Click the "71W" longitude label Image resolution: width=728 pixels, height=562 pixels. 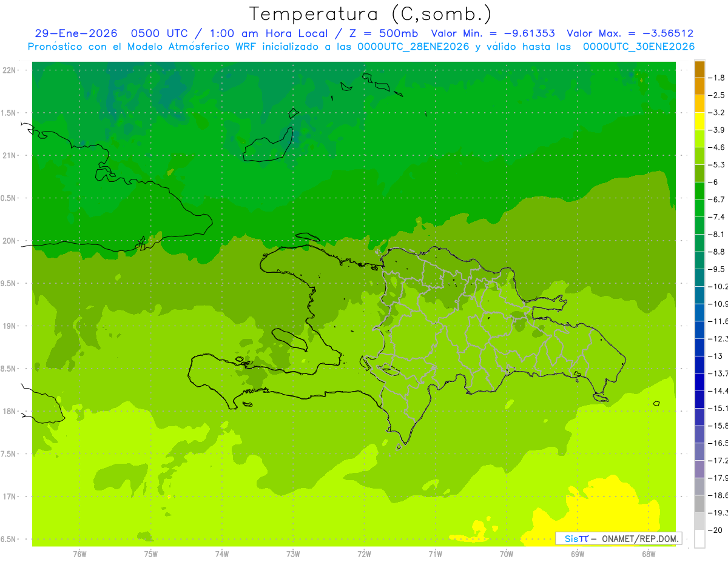pyautogui.click(x=435, y=554)
